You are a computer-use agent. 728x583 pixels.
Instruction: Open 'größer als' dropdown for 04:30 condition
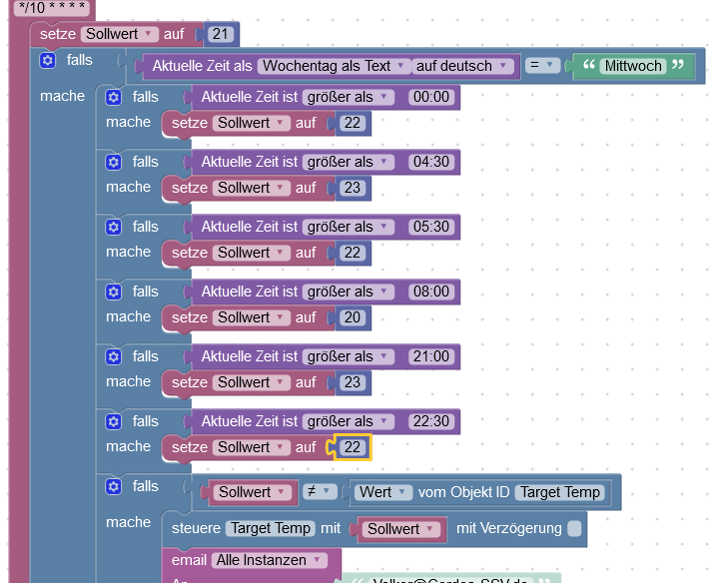tap(348, 162)
